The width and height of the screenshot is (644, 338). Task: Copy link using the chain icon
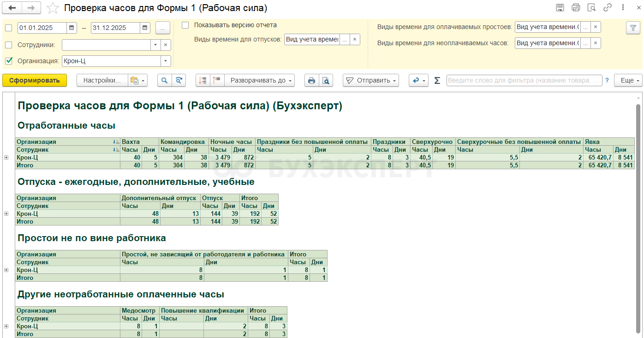[x=608, y=8]
